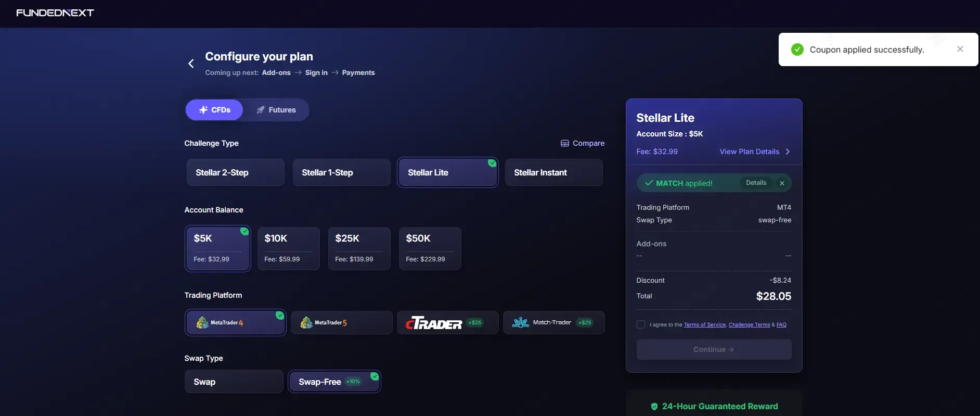Choose the Swap option
Viewport: 980px width, 416px height.
coord(234,382)
